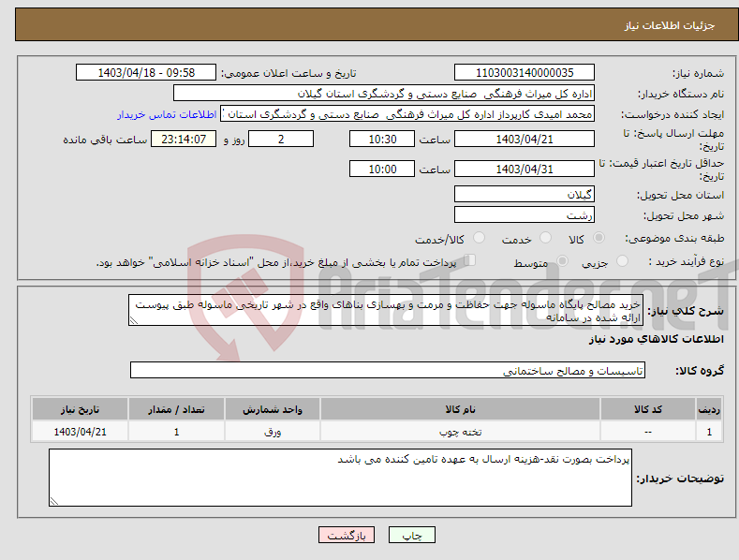
Task: Click the نام کالا column header
Action: 460,409
